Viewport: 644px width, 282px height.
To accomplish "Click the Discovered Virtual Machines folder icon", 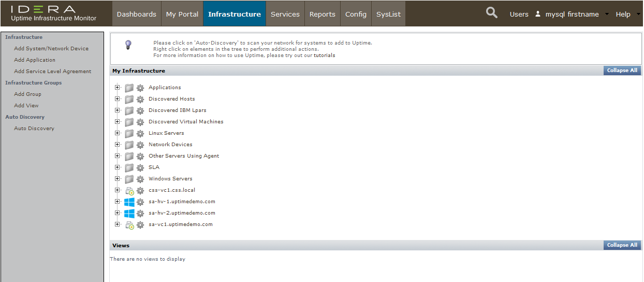I will (129, 122).
